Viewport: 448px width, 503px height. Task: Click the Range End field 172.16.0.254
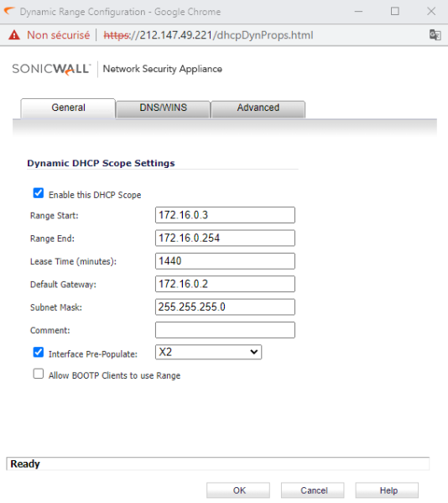tap(225, 238)
